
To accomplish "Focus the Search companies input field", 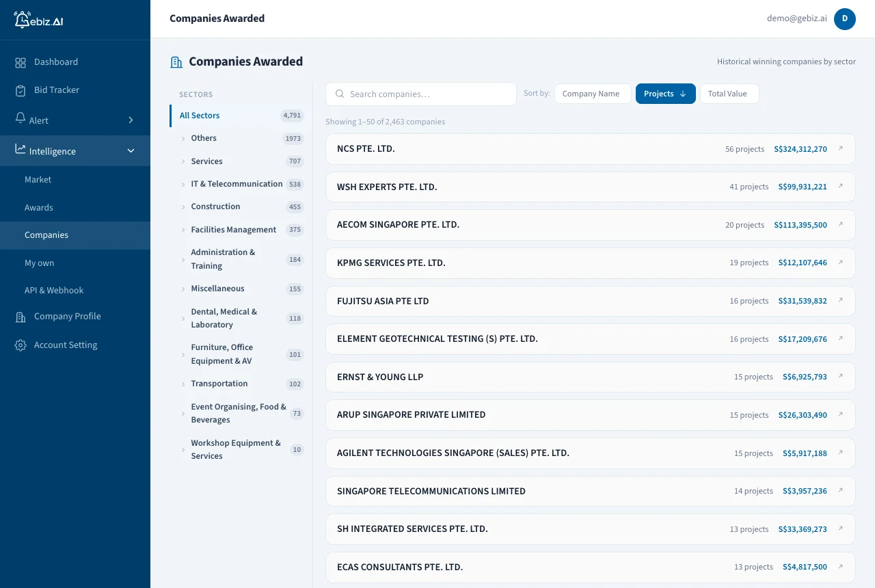I will click(421, 94).
